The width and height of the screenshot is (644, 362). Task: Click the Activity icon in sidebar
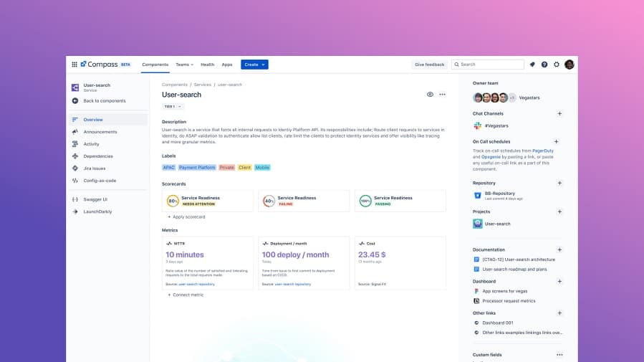[75, 144]
